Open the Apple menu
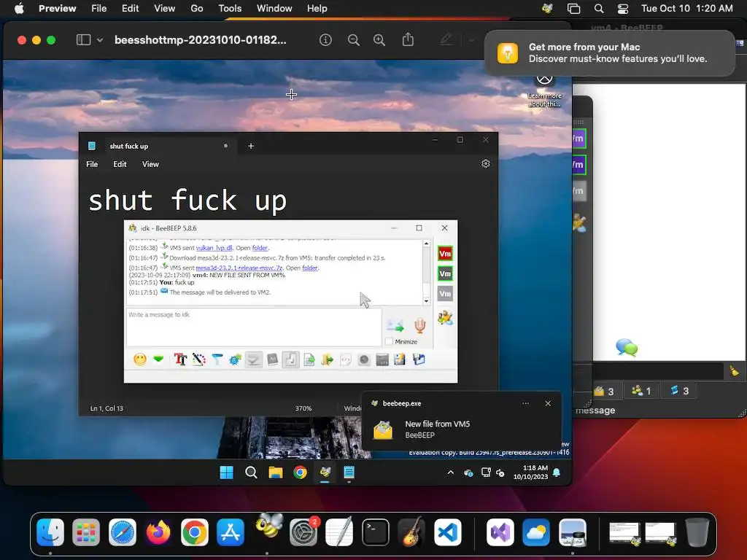This screenshot has height=560, width=747. tap(19, 8)
